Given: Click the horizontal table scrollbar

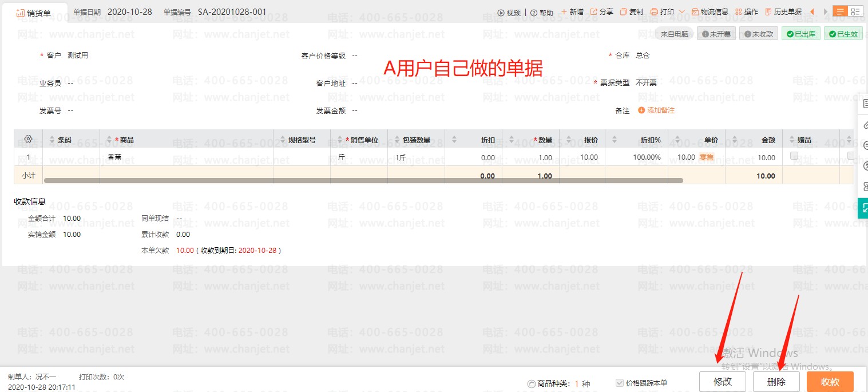Looking at the screenshot, I should pyautogui.click(x=363, y=180).
